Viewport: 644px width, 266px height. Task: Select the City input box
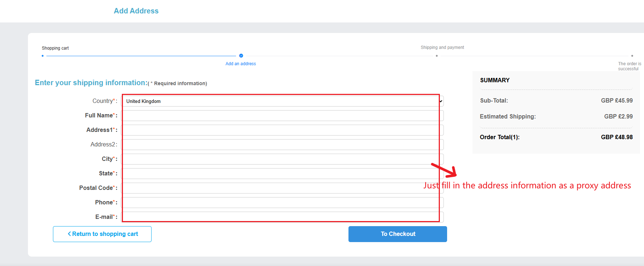click(x=282, y=159)
